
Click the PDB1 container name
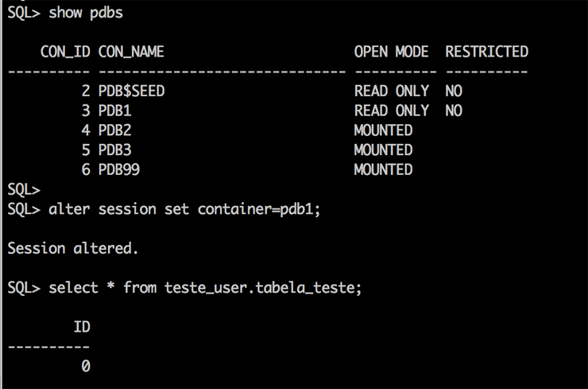click(x=116, y=111)
